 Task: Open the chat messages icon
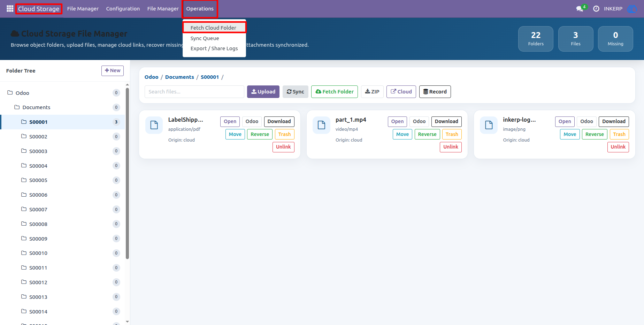(x=580, y=9)
